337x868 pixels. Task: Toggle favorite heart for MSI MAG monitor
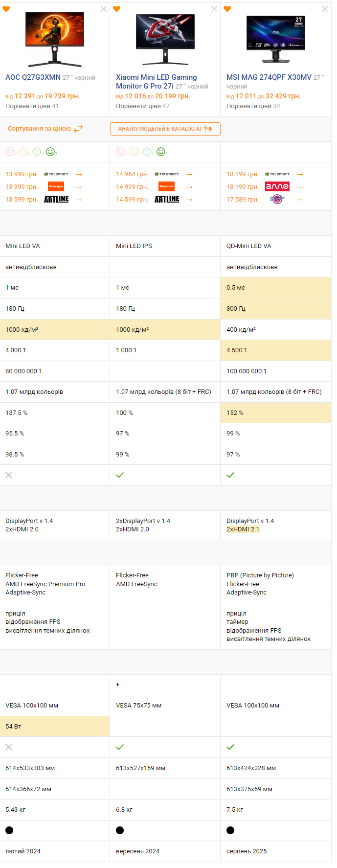pyautogui.click(x=227, y=9)
